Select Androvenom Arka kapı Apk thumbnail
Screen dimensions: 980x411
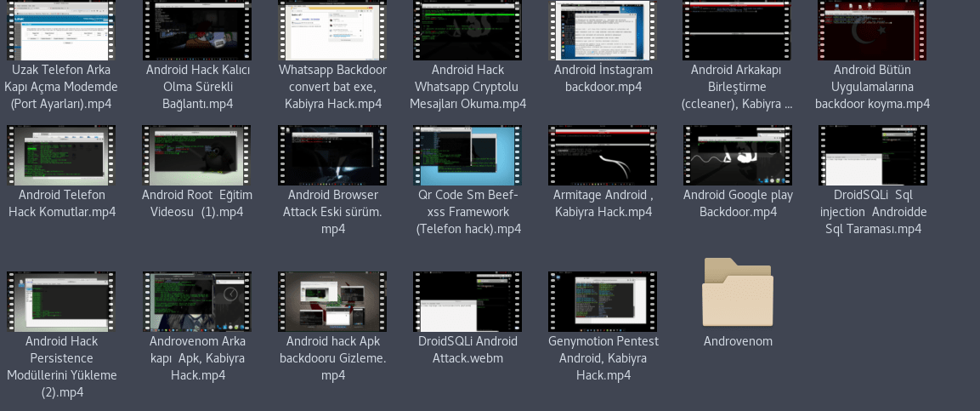pos(197,301)
